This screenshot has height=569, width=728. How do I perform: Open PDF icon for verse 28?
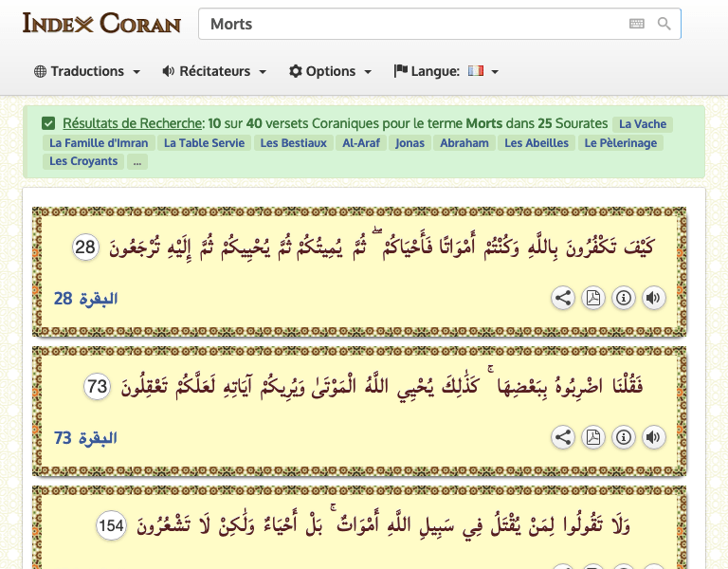pos(592,299)
